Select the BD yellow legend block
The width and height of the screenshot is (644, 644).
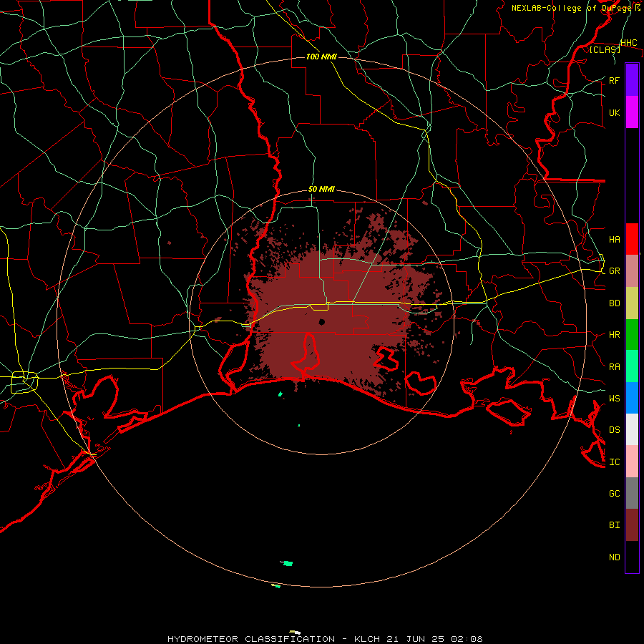(x=632, y=303)
